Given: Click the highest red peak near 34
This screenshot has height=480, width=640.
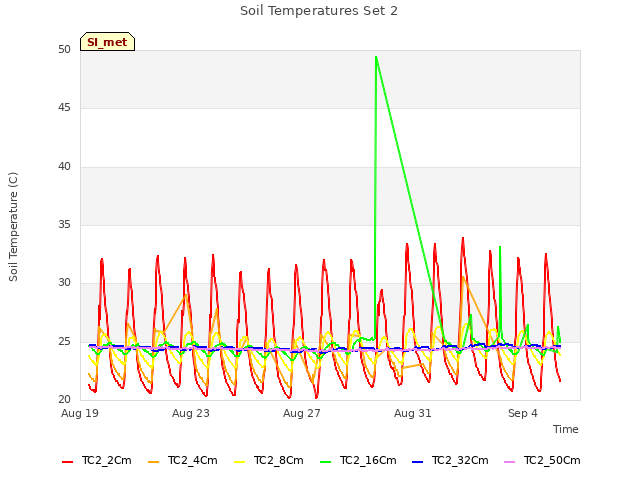Looking at the screenshot, I should tap(463, 238).
